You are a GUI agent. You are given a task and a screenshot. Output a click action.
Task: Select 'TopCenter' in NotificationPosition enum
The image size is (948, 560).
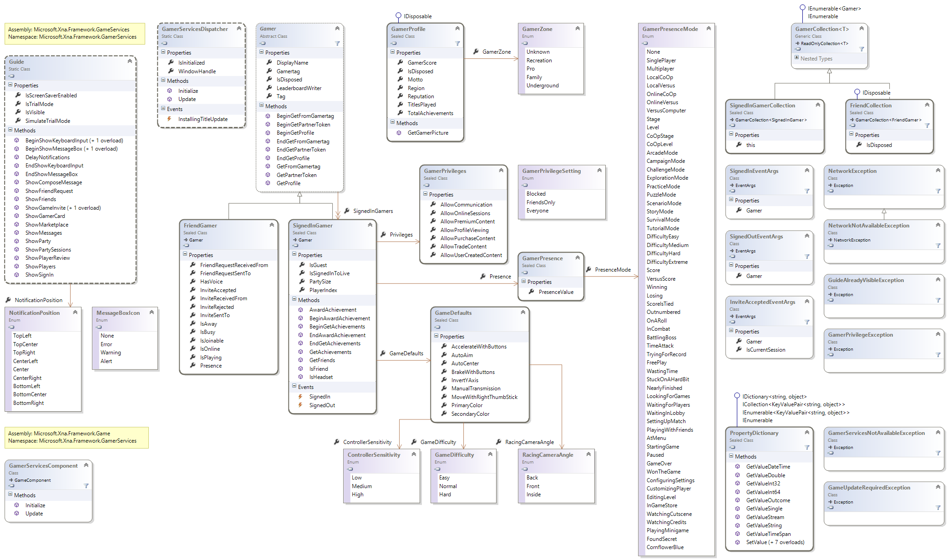point(25,344)
